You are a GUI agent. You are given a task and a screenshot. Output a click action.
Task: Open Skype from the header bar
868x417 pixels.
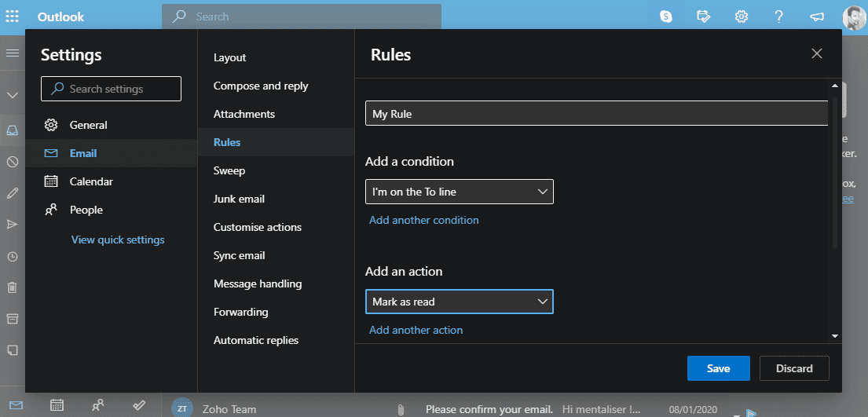[x=666, y=16]
